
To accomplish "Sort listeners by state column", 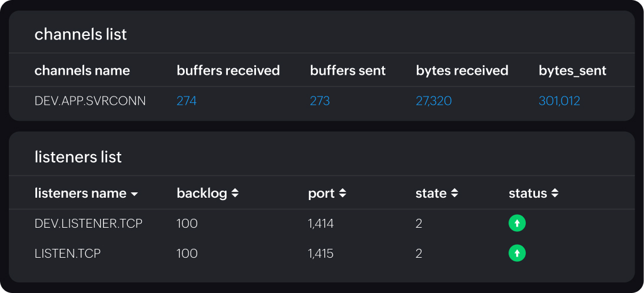I will 454,193.
